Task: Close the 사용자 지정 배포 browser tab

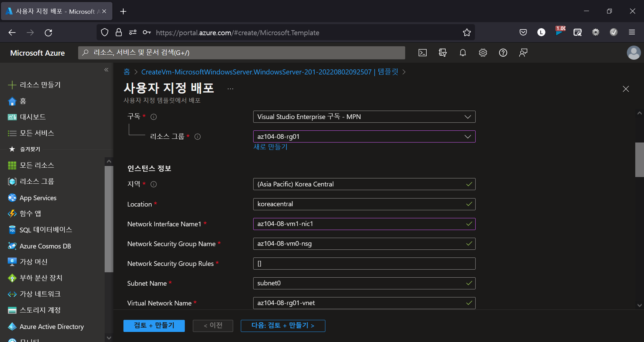Action: click(x=104, y=12)
